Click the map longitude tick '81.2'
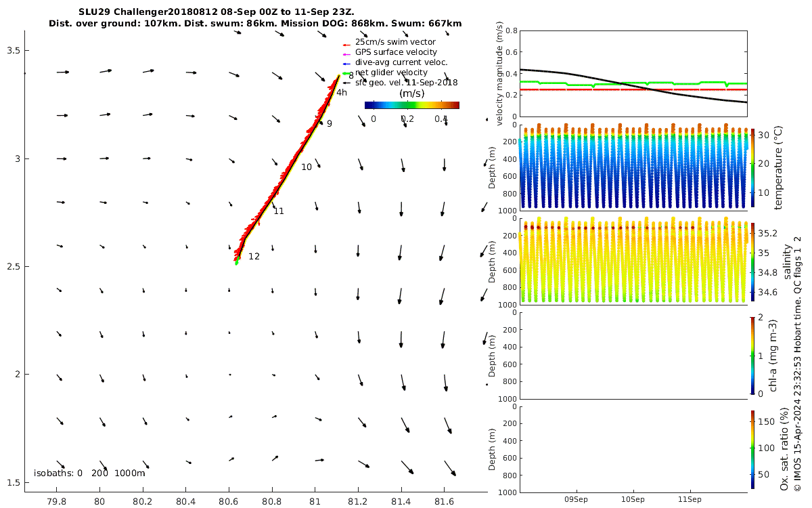The width and height of the screenshot is (812, 508). (x=357, y=502)
